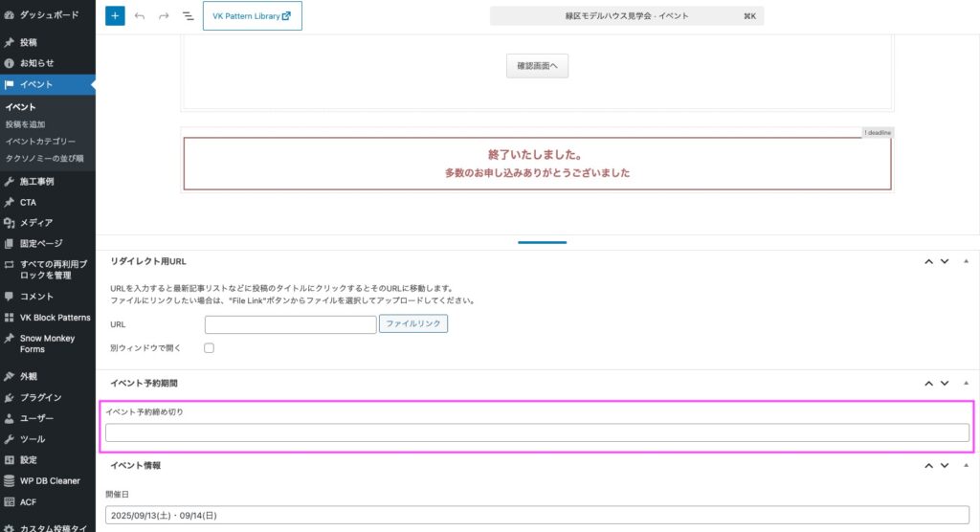This screenshot has height=532, width=980.
Task: Click the redo arrow in the toolbar
Action: pyautogui.click(x=164, y=16)
